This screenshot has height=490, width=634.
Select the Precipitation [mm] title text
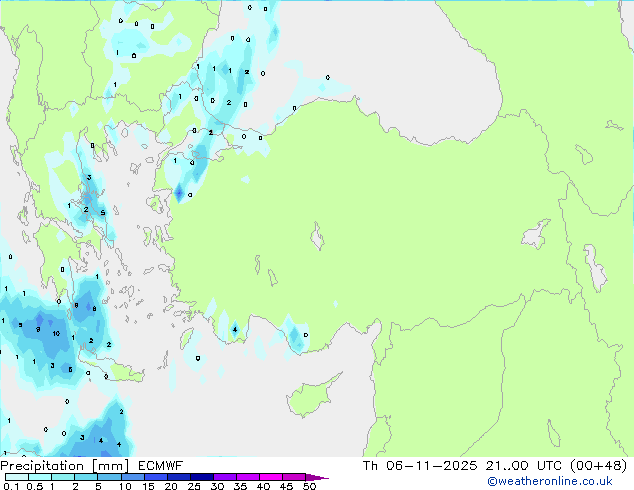(65, 466)
